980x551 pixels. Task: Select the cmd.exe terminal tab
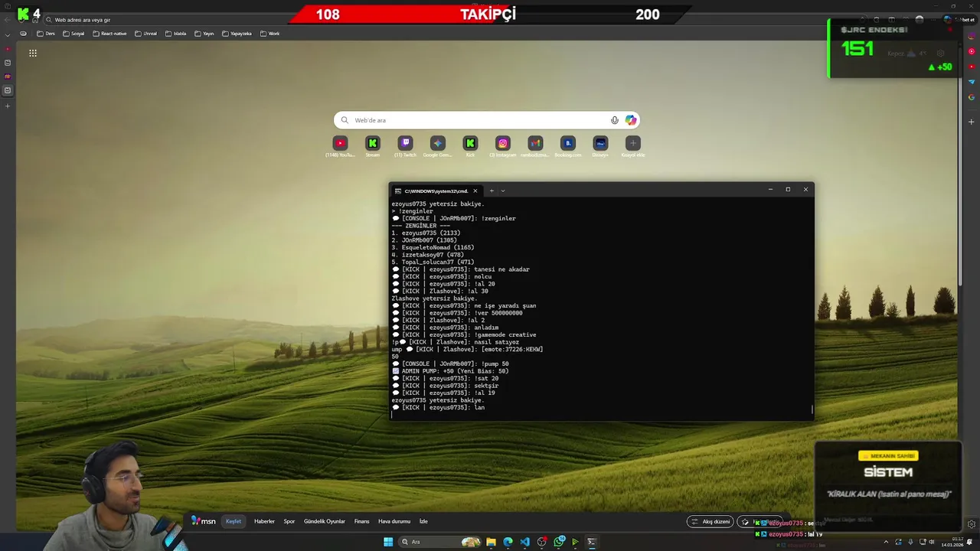(436, 191)
